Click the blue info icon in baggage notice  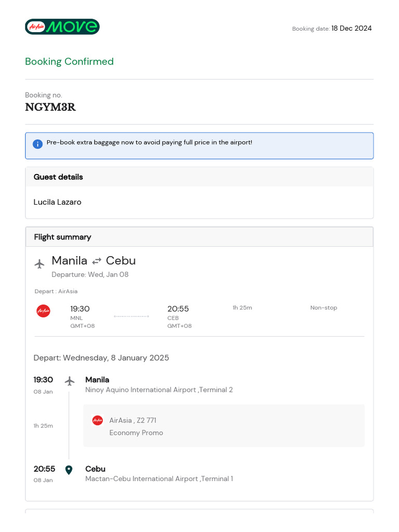point(37,144)
